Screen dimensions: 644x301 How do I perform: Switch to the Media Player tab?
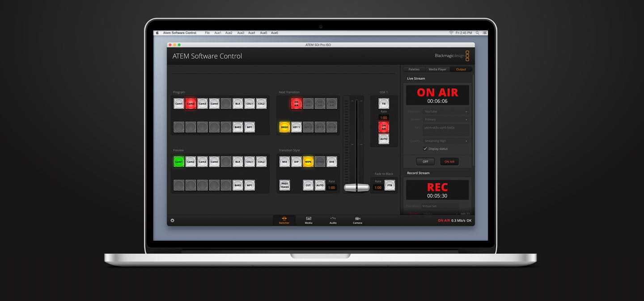tap(437, 69)
